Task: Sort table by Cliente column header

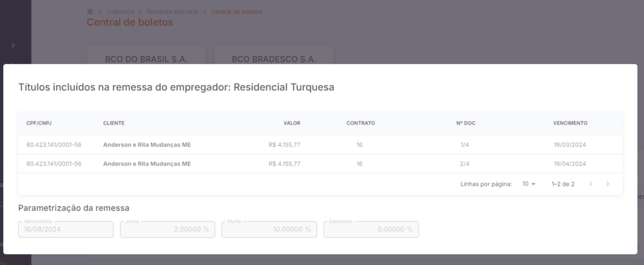Action: [x=114, y=123]
